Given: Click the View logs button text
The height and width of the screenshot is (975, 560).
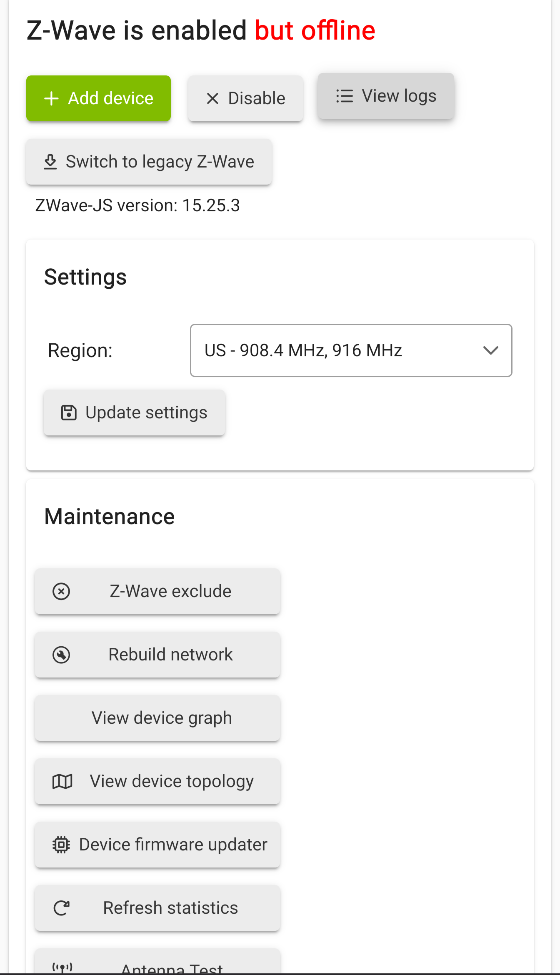Looking at the screenshot, I should click(399, 96).
